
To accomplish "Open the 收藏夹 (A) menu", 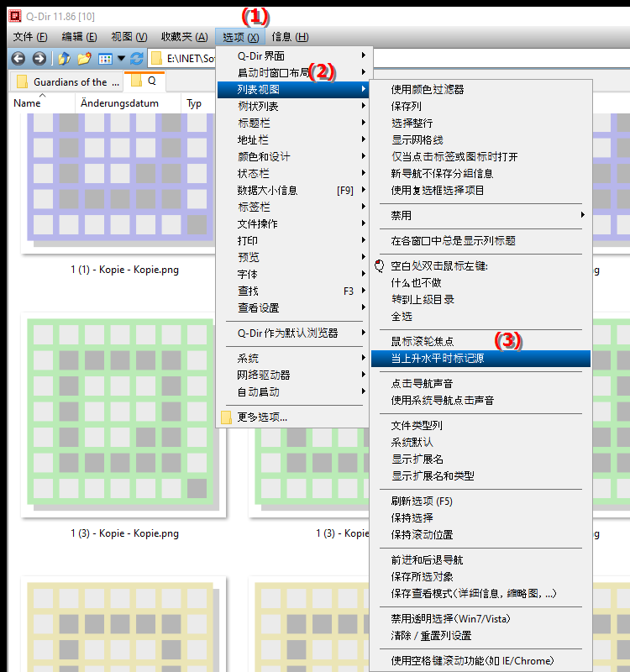I will point(184,37).
